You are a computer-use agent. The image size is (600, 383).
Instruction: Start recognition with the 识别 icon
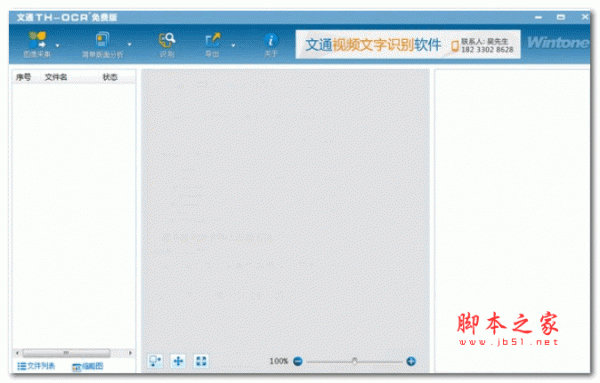point(167,45)
